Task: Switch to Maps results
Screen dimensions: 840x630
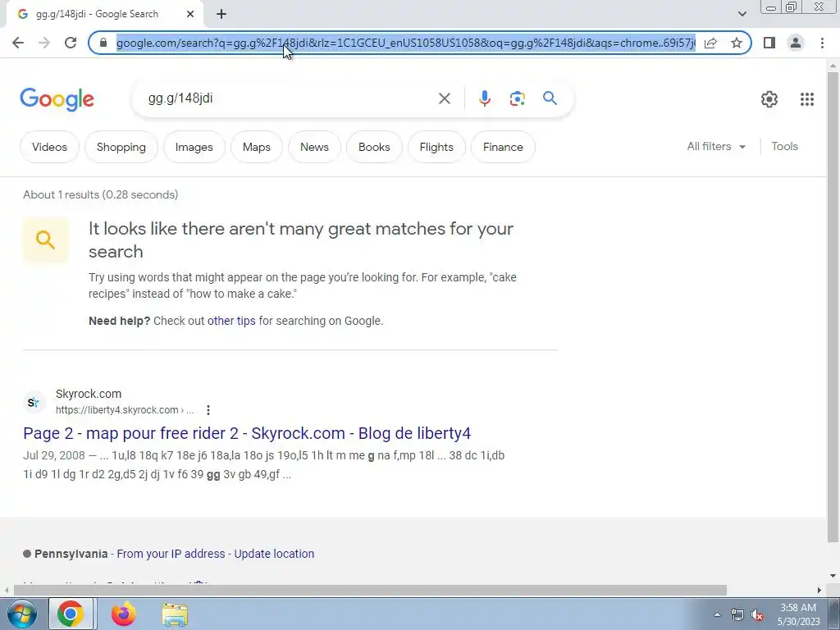Action: 257,147
